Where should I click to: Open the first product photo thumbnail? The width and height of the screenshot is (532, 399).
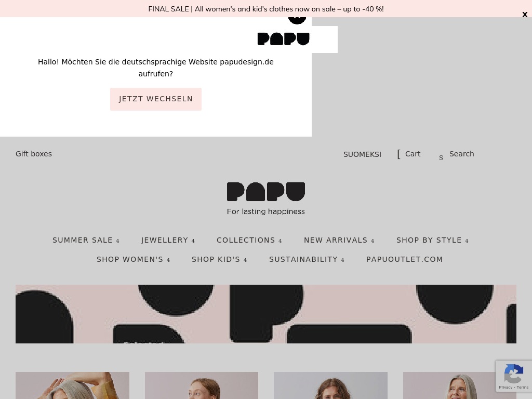coord(72,385)
